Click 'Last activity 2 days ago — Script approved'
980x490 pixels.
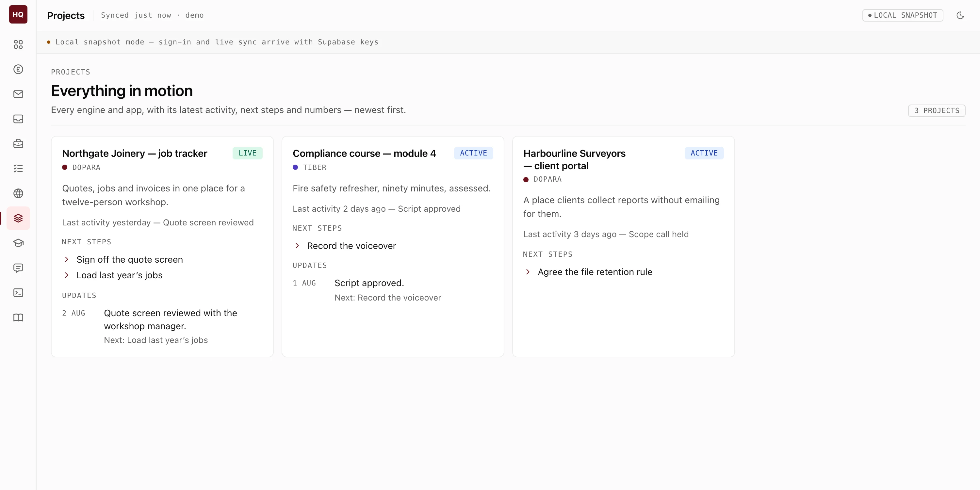[x=377, y=209]
